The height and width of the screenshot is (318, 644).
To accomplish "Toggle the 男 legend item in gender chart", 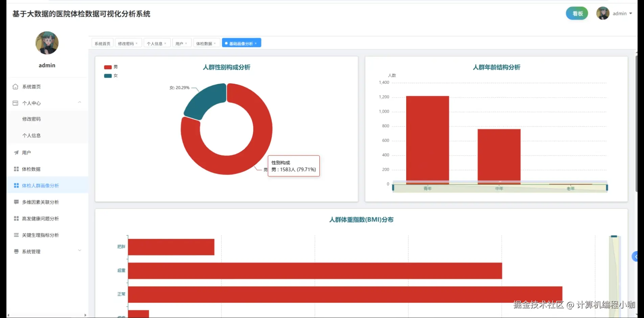I will 111,67.
